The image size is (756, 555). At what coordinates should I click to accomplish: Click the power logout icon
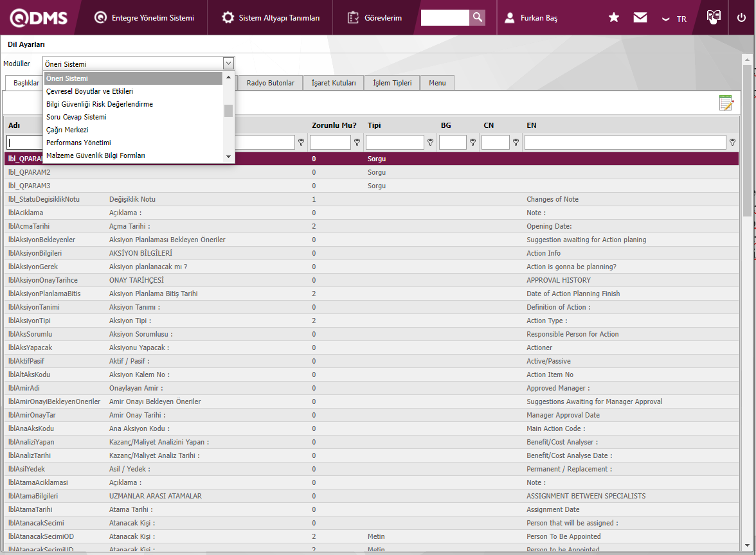click(x=741, y=18)
